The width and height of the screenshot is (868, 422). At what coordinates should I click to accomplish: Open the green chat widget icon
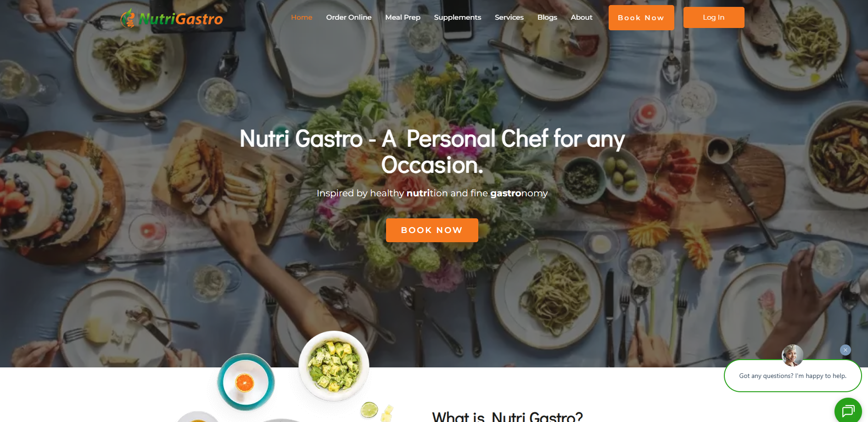tap(848, 411)
